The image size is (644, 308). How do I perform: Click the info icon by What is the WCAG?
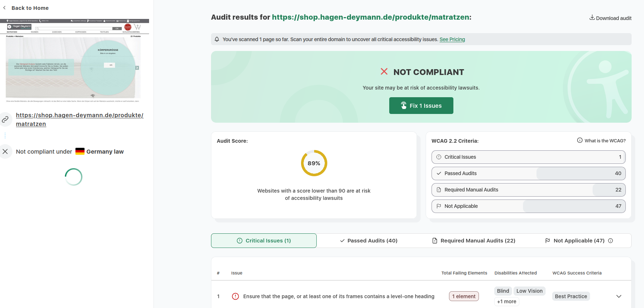[579, 140]
